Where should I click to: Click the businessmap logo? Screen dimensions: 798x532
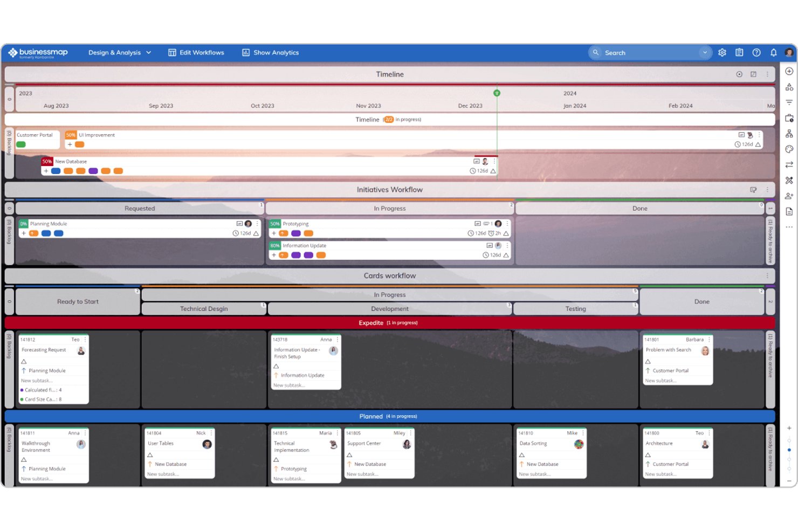(x=38, y=52)
